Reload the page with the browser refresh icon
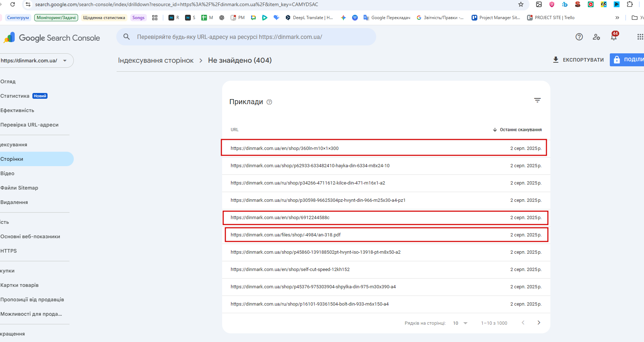644x342 pixels. tap(13, 4)
